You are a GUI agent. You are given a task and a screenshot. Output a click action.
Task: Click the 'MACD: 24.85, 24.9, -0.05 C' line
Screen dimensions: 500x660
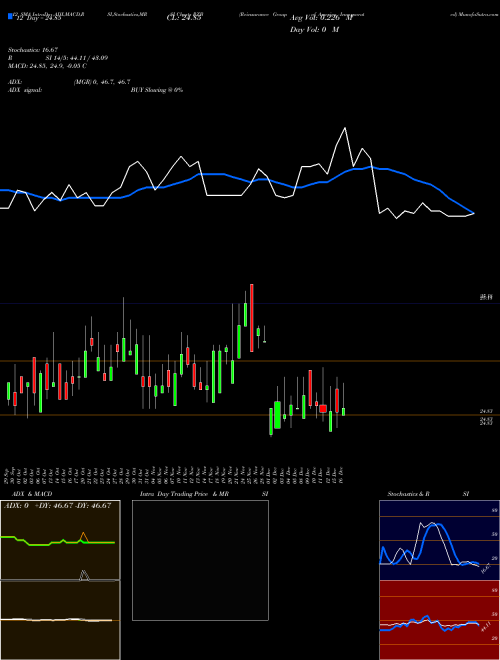47,66
